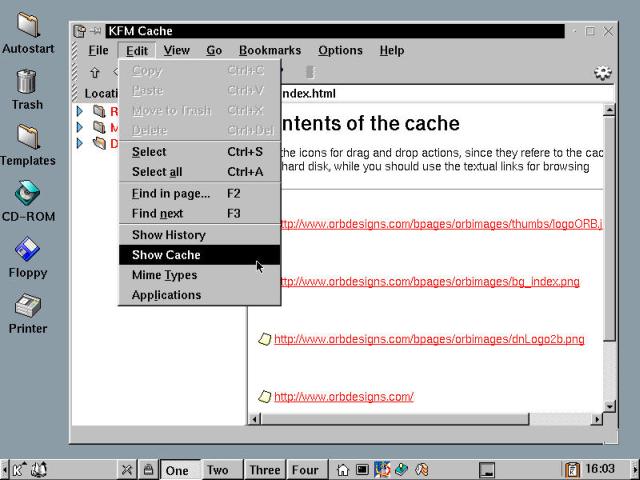The height and width of the screenshot is (480, 640).
Task: Click the Up arrow toolbar icon
Action: (x=95, y=72)
